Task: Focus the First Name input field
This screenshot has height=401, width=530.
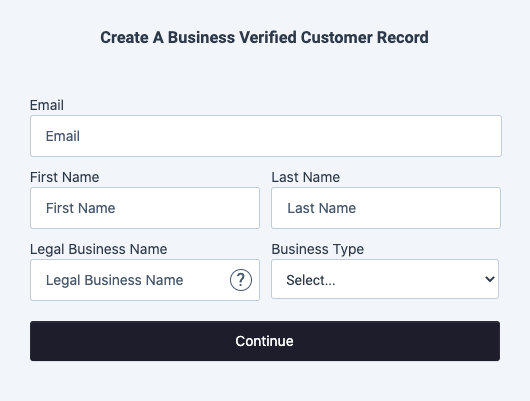Action: coord(145,208)
